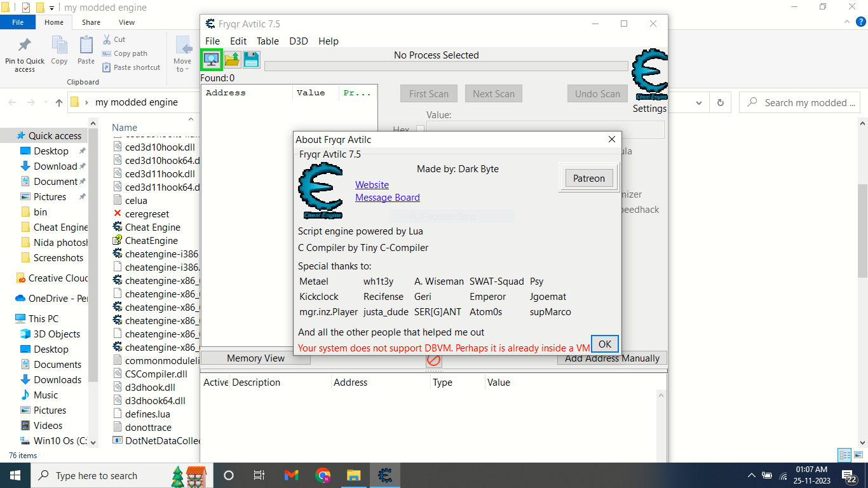Launch Chrome from the taskbar
Screen dimensions: 868x488
tap(323, 475)
